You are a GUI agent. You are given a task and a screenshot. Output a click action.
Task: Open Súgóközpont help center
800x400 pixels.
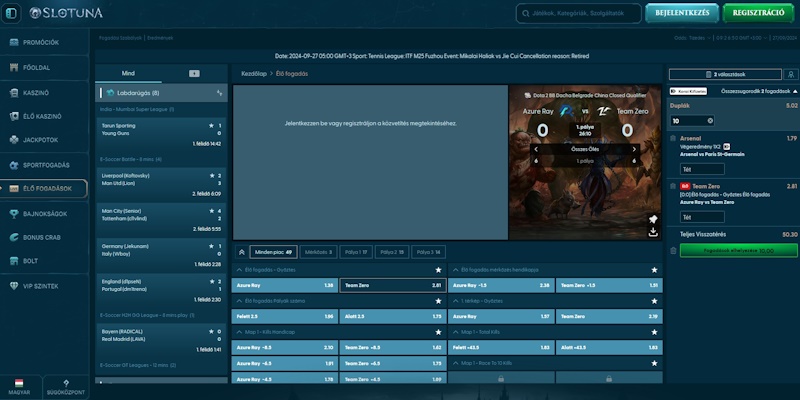[x=66, y=387]
